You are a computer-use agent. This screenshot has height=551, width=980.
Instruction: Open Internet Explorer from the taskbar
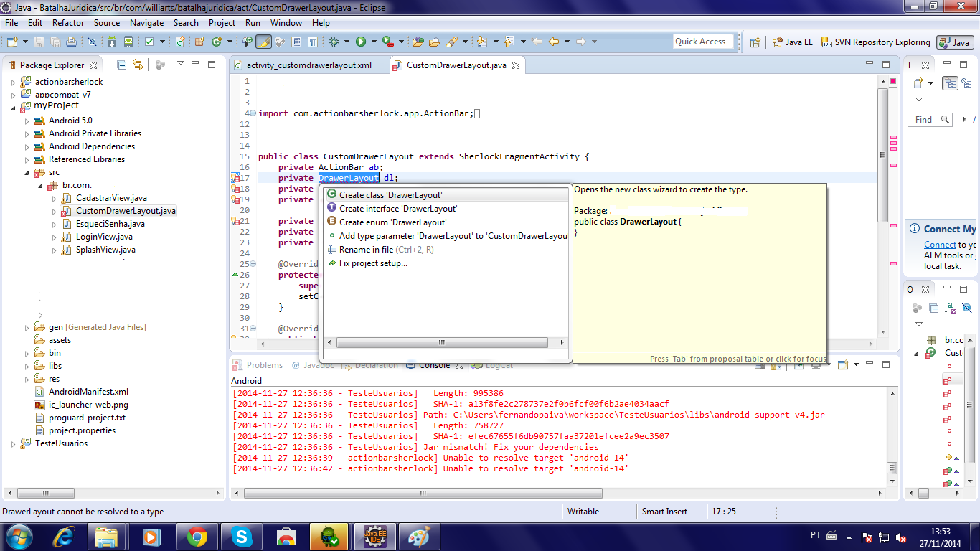point(65,536)
